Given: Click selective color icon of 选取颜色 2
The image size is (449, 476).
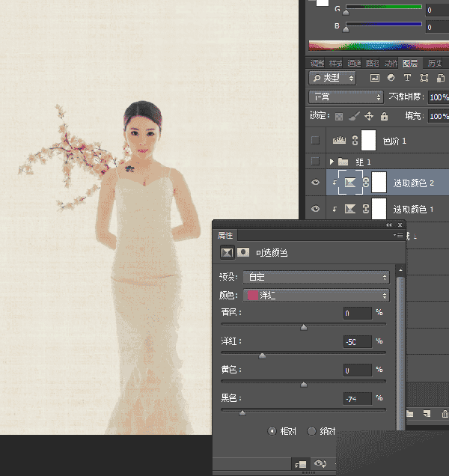Looking at the screenshot, I should 350,182.
